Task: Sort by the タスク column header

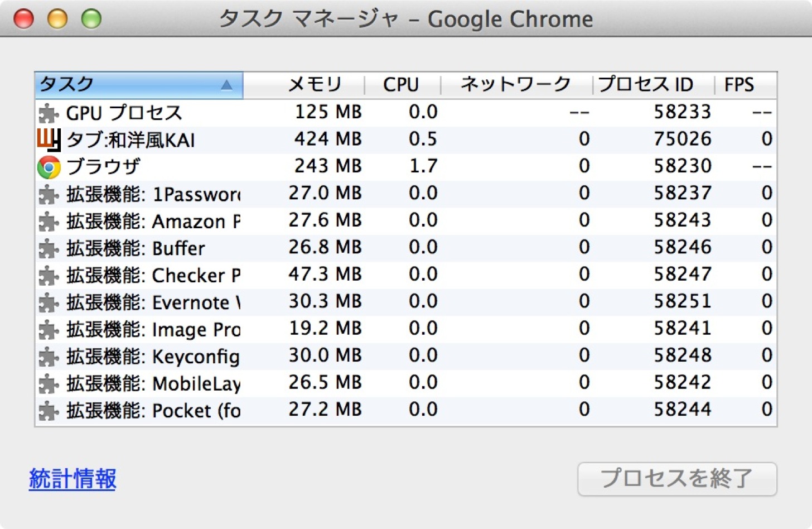Action: pos(138,85)
